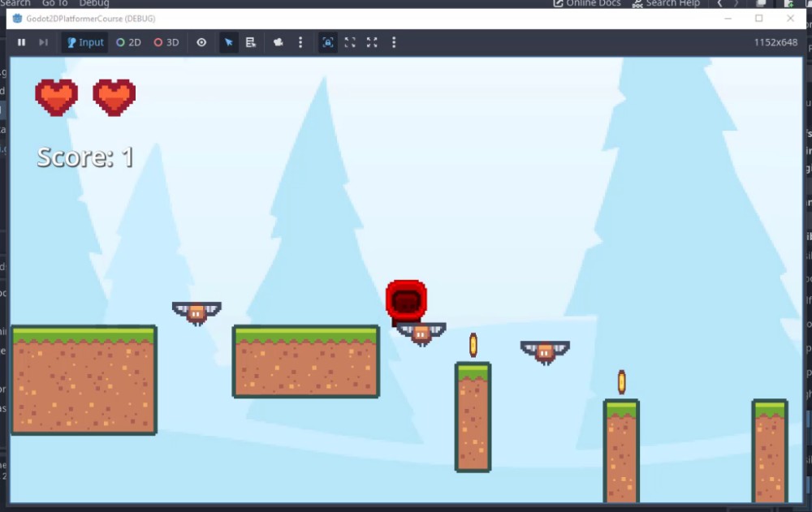Toggle embed game on next play icon
Image resolution: width=812 pixels, height=512 pixels.
(328, 42)
